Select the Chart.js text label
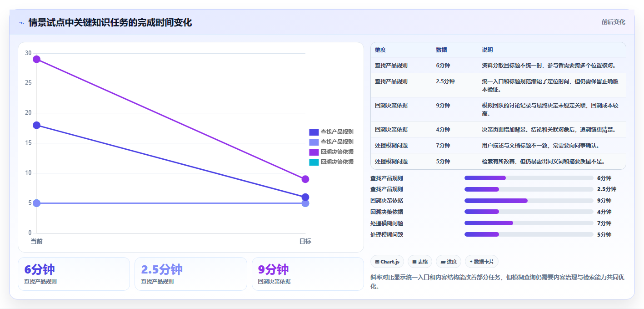 [x=390, y=262]
